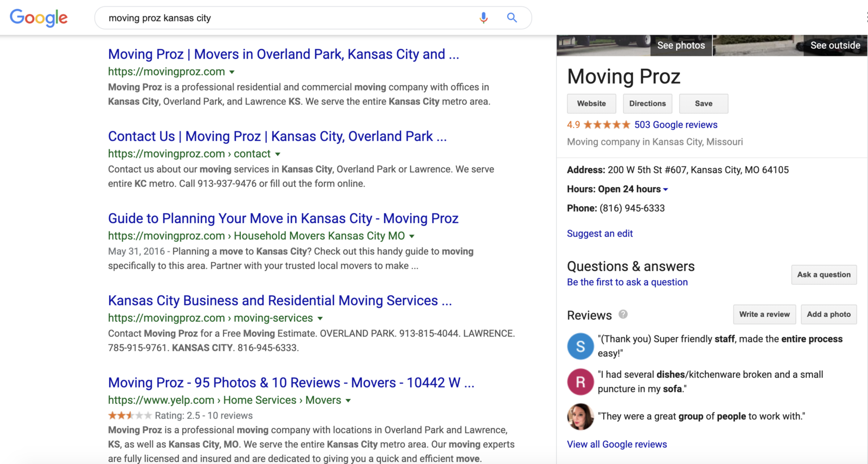
Task: Open Guide to Planning Your Move result
Action: tap(283, 218)
